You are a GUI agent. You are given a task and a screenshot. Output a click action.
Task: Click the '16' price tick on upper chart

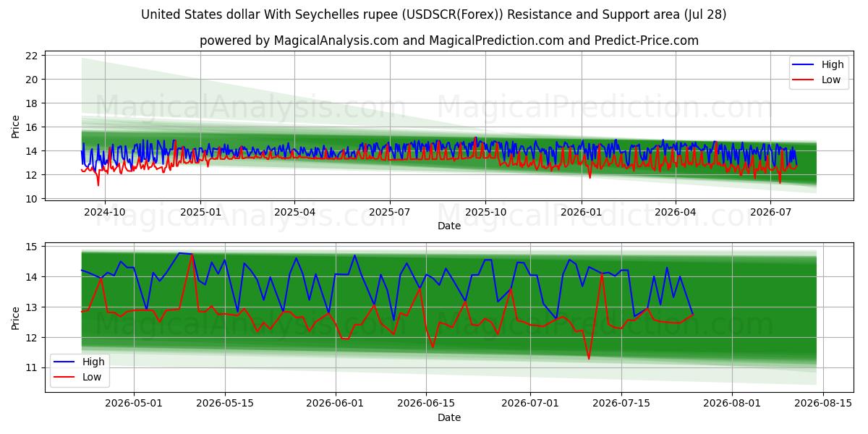point(33,127)
